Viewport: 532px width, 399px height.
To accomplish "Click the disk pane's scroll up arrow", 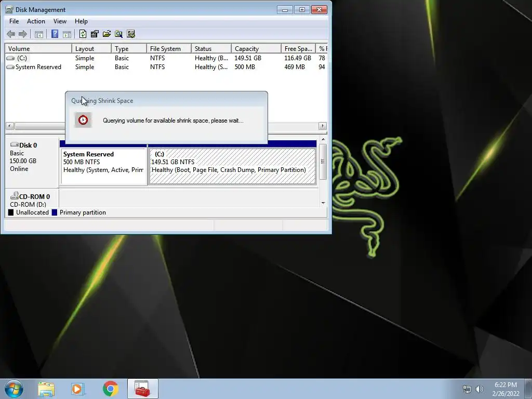I will [x=323, y=139].
